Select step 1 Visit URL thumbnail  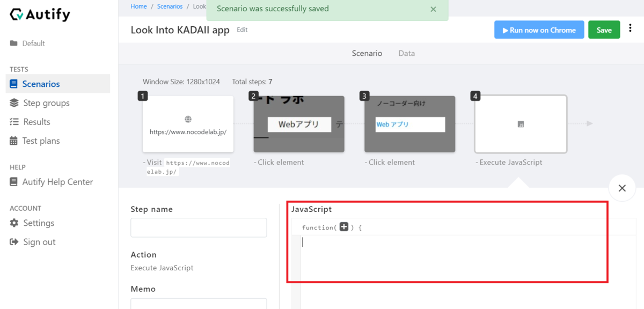point(188,124)
